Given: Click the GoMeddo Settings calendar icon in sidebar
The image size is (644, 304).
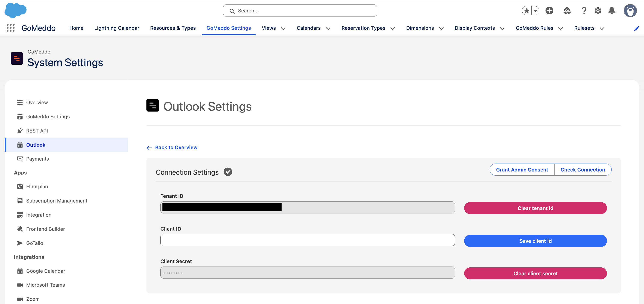Looking at the screenshot, I should [20, 117].
